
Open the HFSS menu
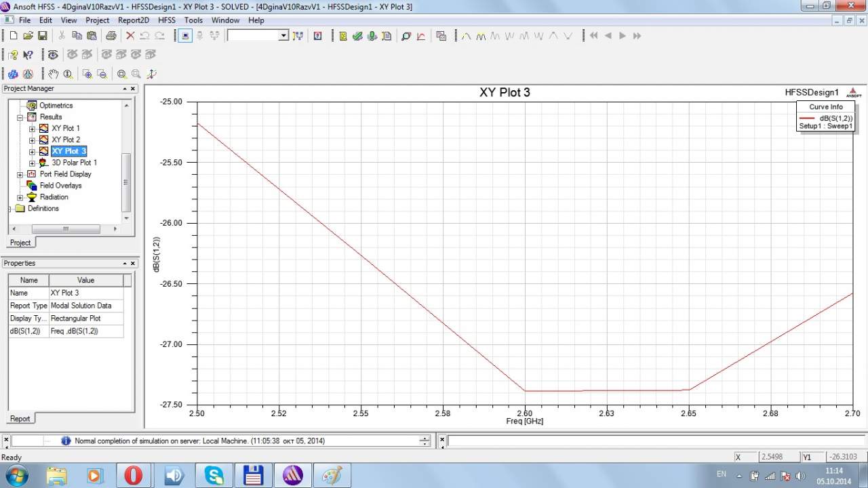pos(166,20)
